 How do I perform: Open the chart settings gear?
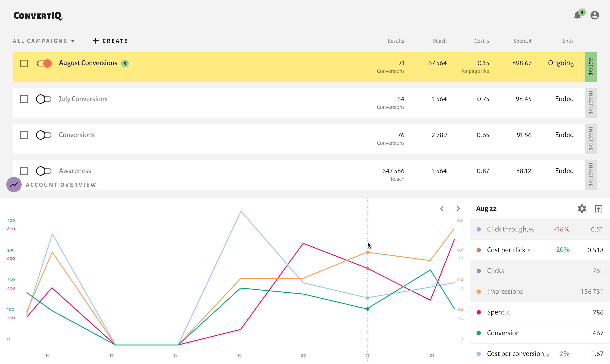tap(582, 208)
